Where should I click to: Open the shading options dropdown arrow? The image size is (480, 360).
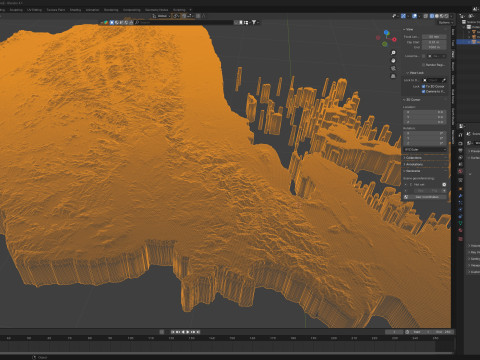(451, 16)
